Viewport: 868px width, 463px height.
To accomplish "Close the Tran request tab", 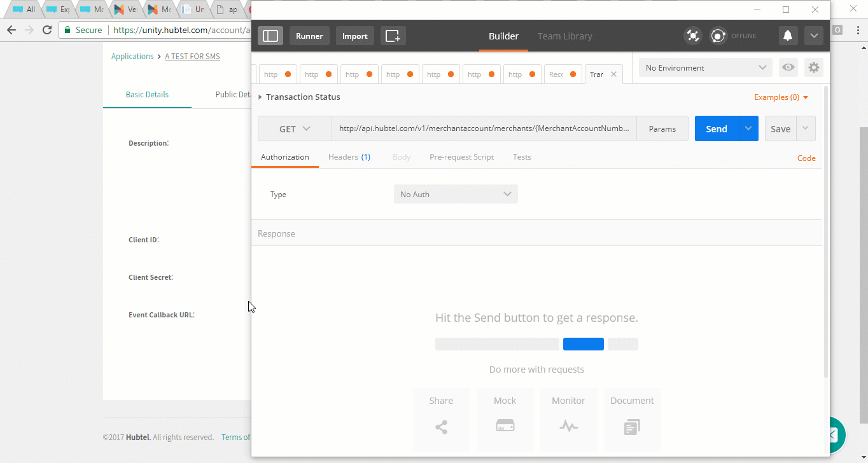I will [x=613, y=74].
